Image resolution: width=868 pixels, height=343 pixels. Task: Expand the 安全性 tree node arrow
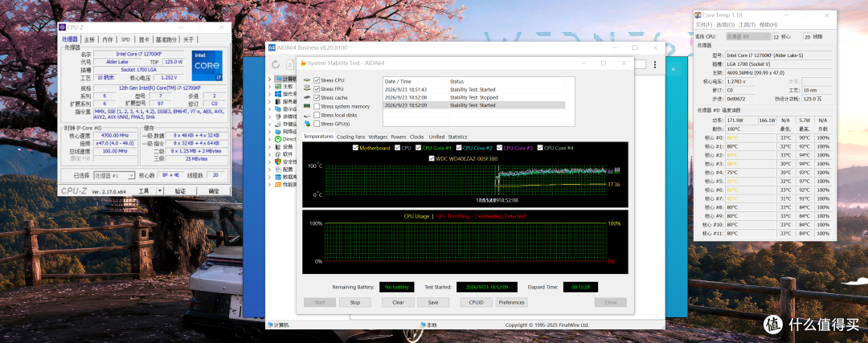(x=269, y=162)
